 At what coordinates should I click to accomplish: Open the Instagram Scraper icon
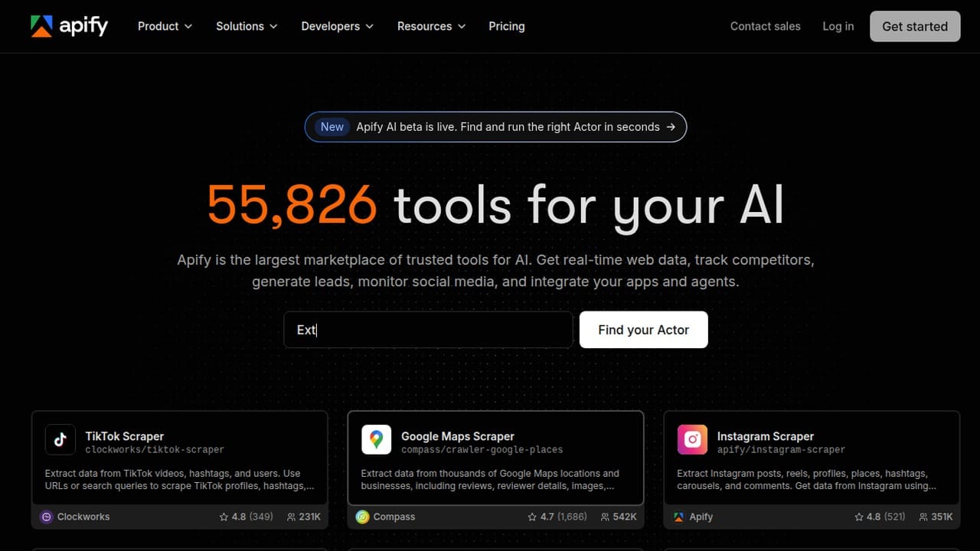tap(692, 440)
